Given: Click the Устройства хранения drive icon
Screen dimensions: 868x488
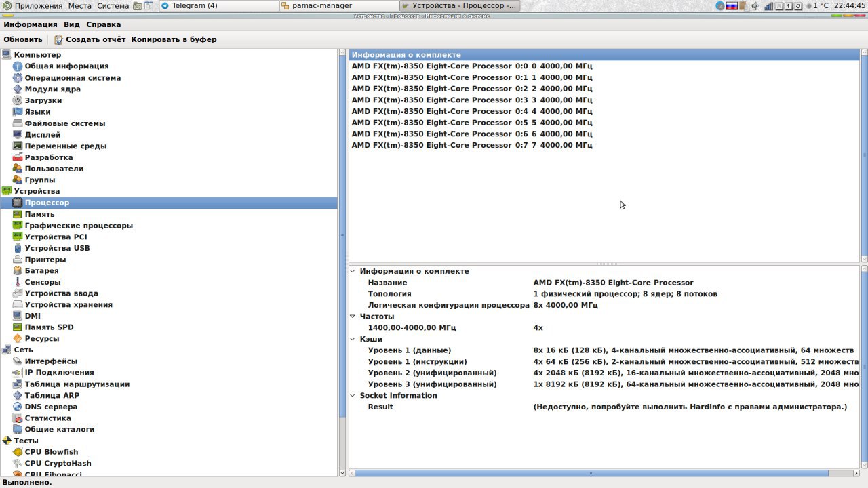Looking at the screenshot, I should point(18,305).
